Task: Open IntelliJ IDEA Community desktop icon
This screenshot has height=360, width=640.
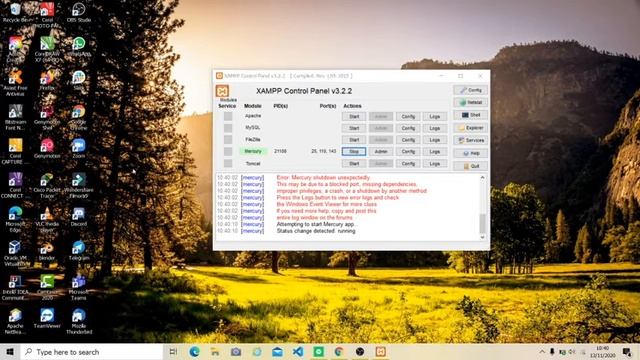Action: tap(16, 288)
